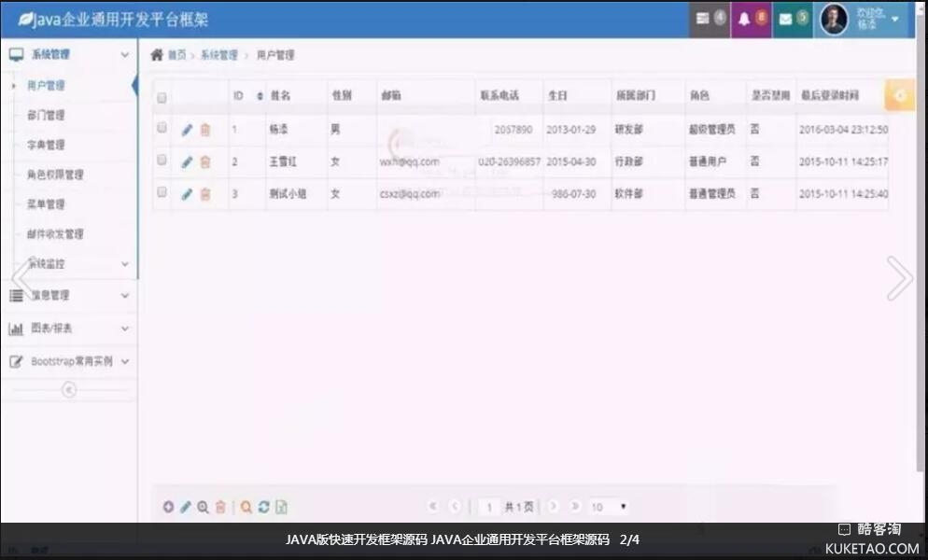Tick the checkbox for 王雪红 row

[x=162, y=161]
